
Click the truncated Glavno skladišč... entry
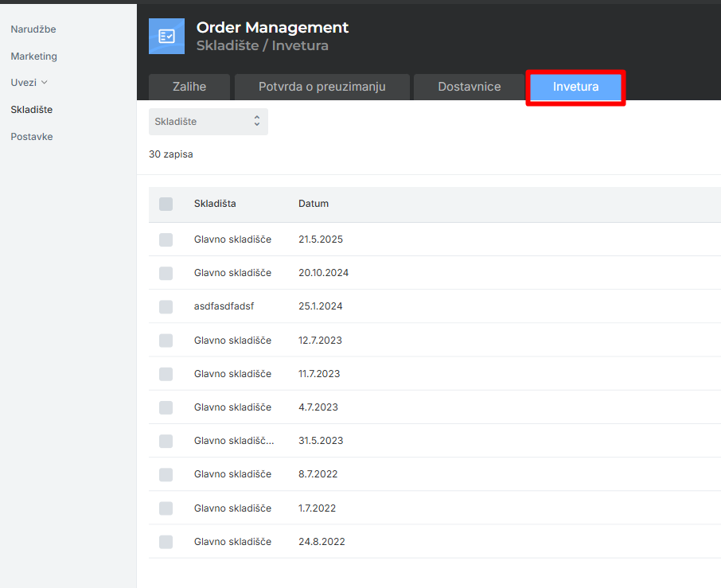pyautogui.click(x=234, y=441)
